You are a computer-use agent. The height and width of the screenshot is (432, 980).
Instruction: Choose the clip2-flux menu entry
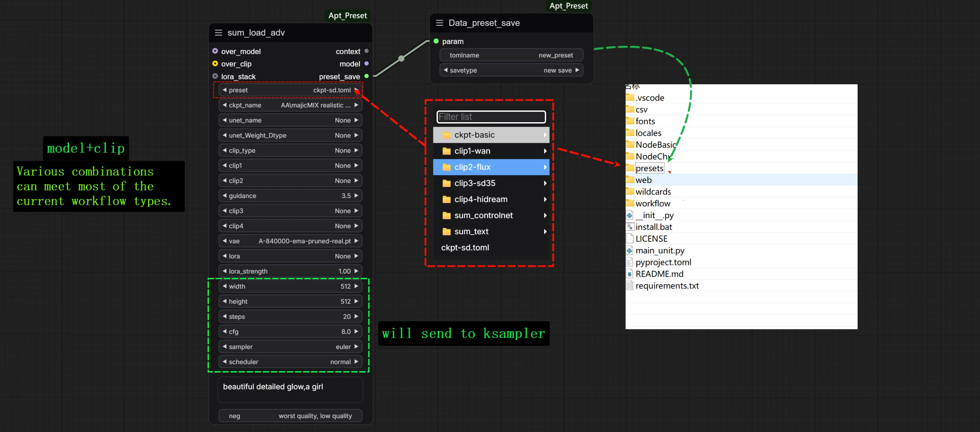click(491, 167)
